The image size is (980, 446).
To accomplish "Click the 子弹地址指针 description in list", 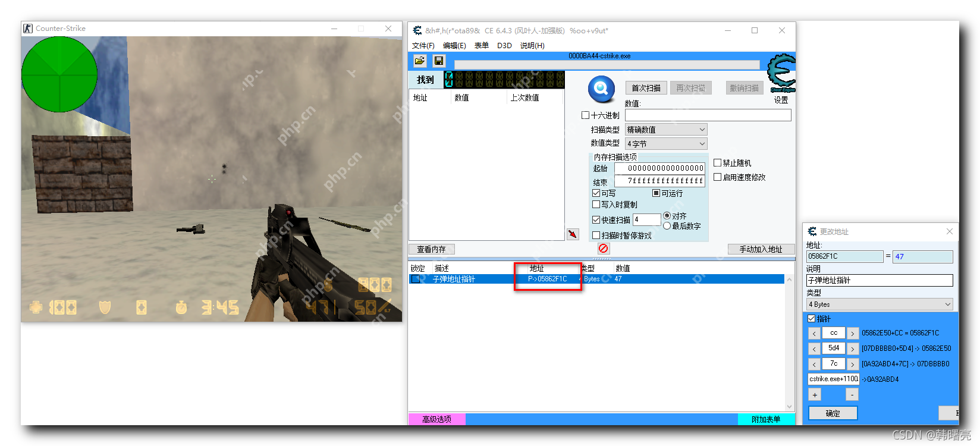I will [454, 279].
